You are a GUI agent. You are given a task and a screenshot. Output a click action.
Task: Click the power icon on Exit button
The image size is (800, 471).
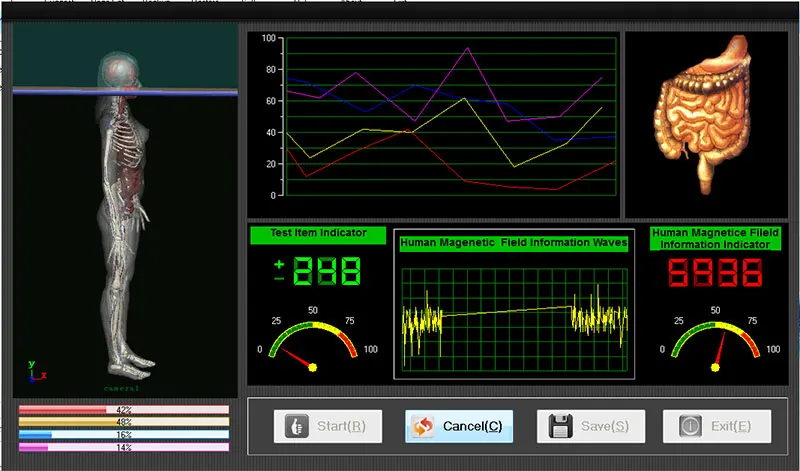[x=690, y=426]
